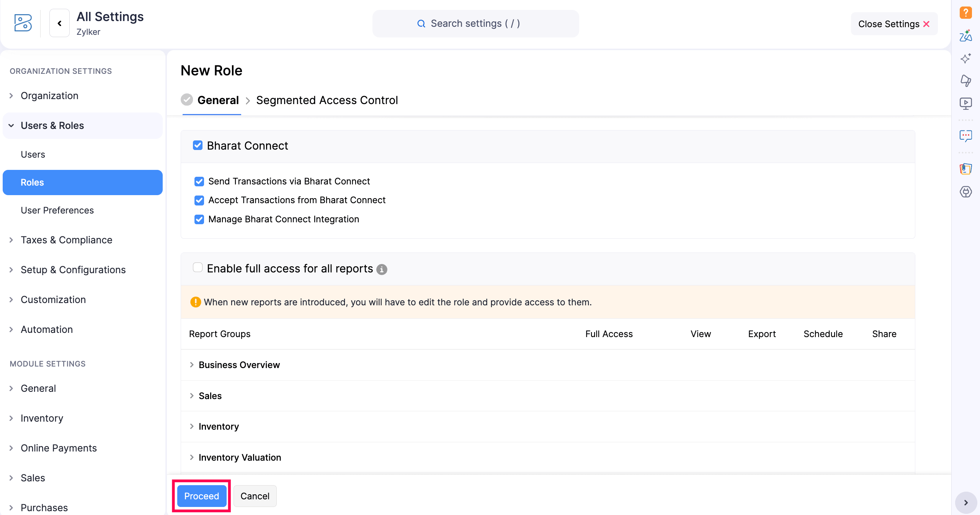The height and width of the screenshot is (515, 980).
Task: Click the Zylker organization name
Action: coord(88,32)
